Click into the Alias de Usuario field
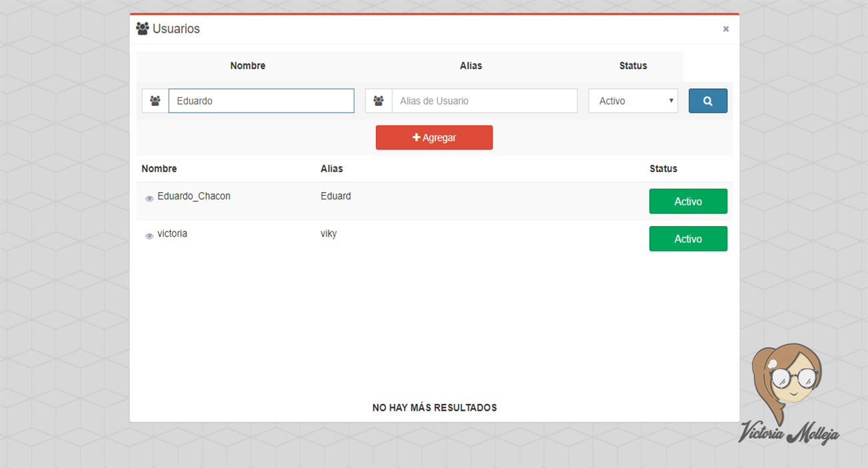This screenshot has height=468, width=868. click(484, 101)
